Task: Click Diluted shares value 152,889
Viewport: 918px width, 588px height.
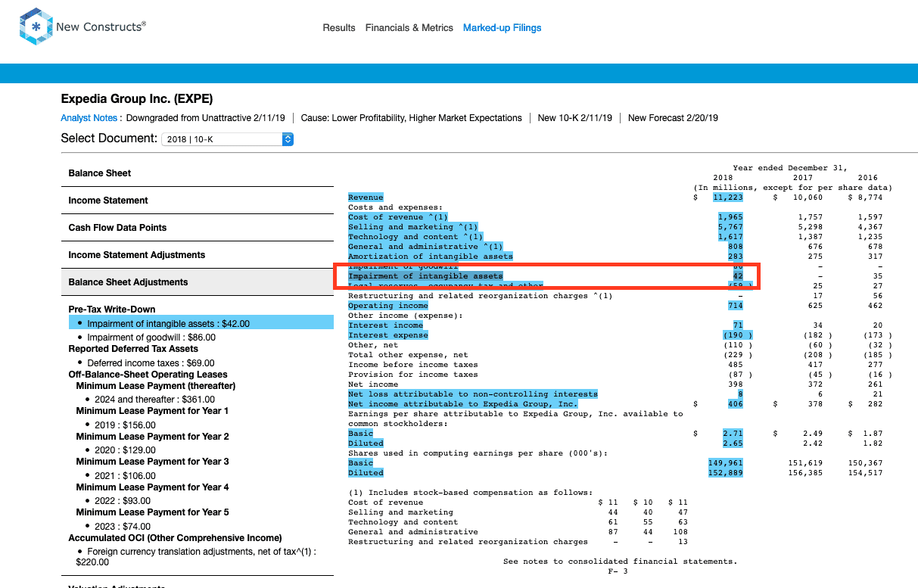Action: [726, 473]
